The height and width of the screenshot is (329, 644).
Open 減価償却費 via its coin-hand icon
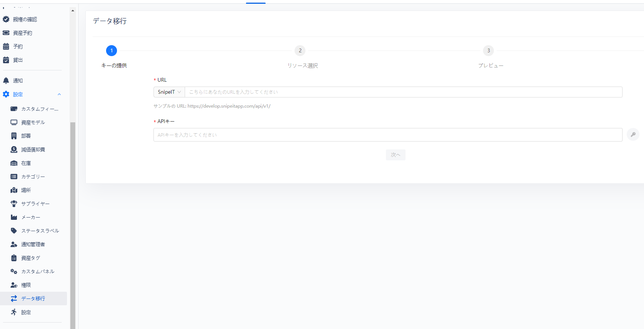[x=14, y=149]
